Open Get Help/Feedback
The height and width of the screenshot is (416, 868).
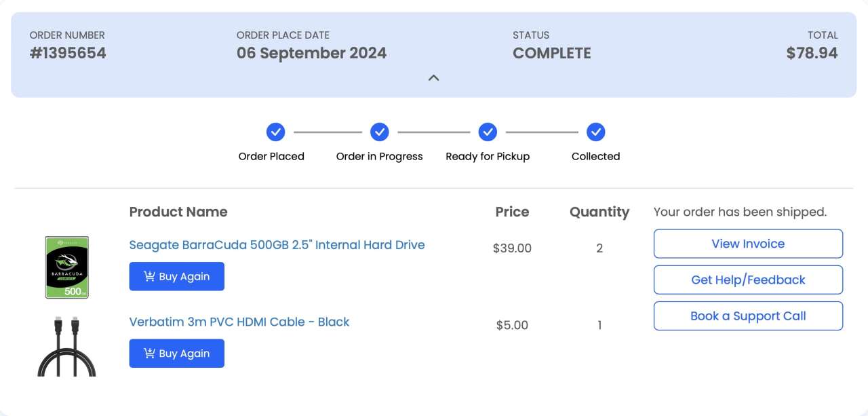pyautogui.click(x=748, y=280)
